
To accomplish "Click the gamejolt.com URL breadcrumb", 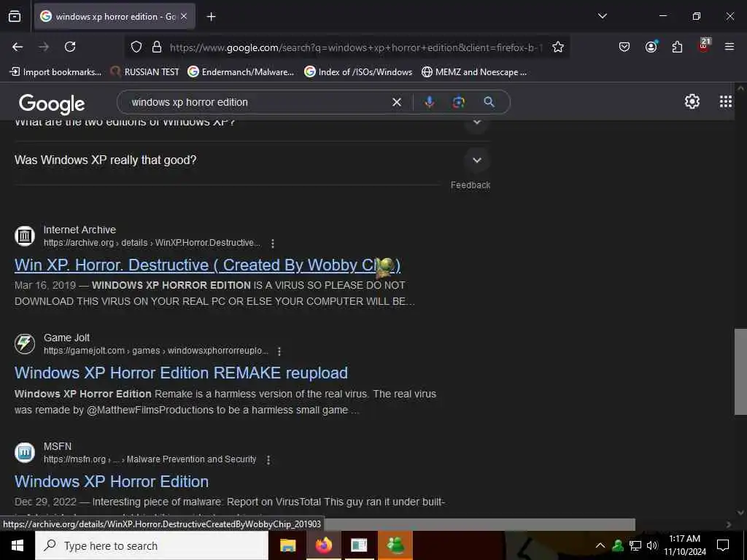I will (x=156, y=351).
